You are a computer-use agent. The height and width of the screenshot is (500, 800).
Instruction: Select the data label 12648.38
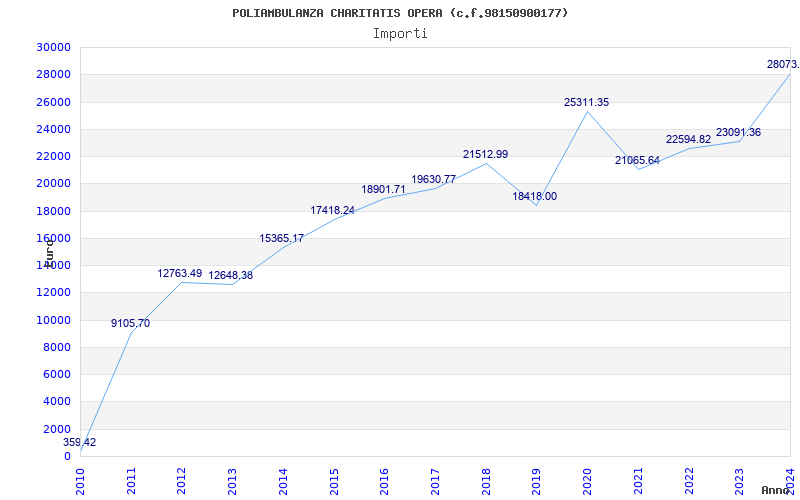(231, 275)
